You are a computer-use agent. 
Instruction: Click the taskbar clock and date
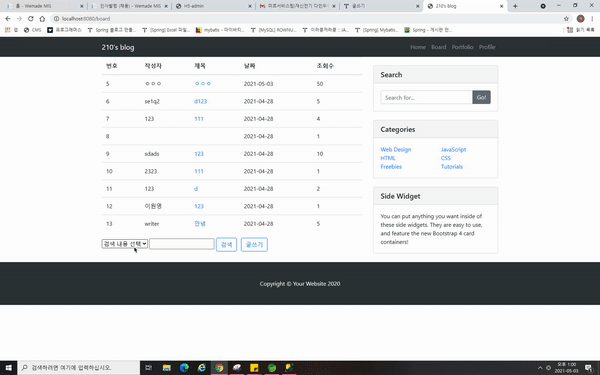click(567, 368)
